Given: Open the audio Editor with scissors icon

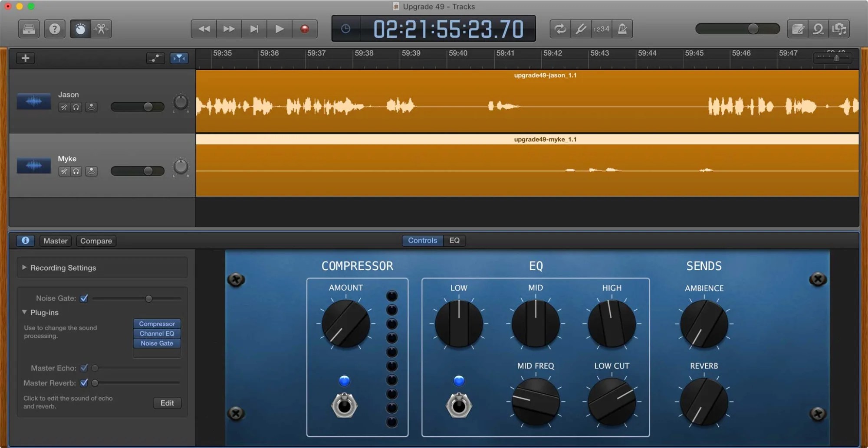Looking at the screenshot, I should [x=101, y=29].
